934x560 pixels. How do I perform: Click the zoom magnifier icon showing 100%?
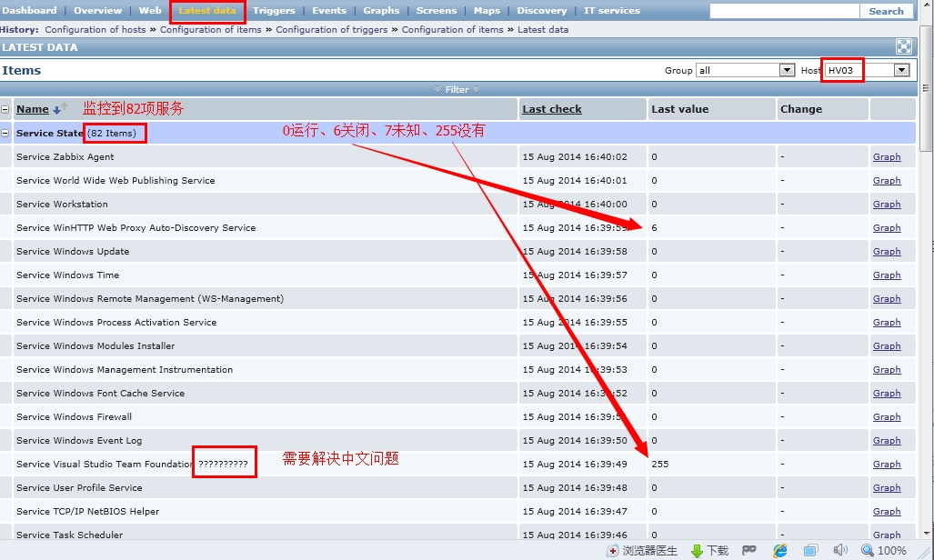867,551
